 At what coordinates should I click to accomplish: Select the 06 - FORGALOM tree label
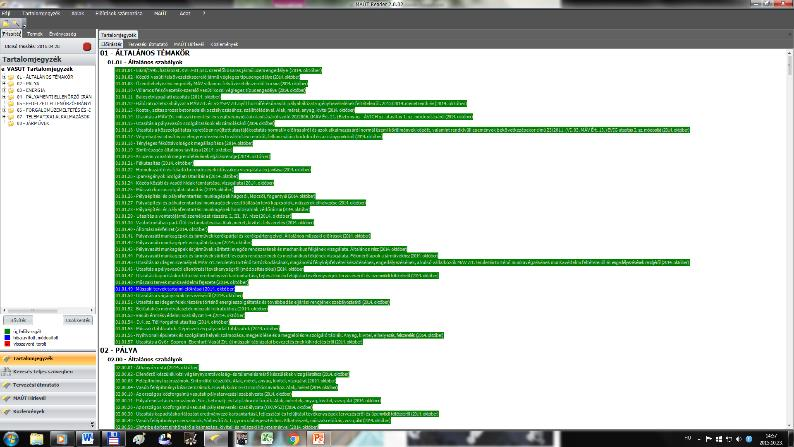54,110
